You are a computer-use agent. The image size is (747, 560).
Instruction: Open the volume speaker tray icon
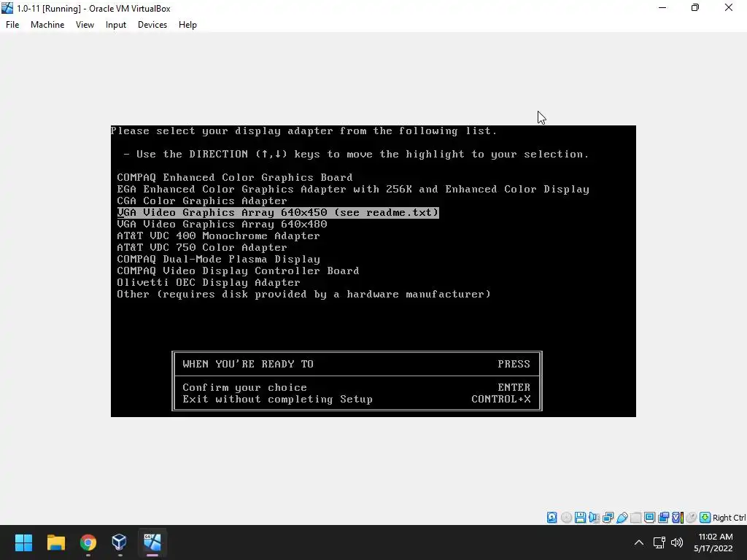(x=676, y=542)
